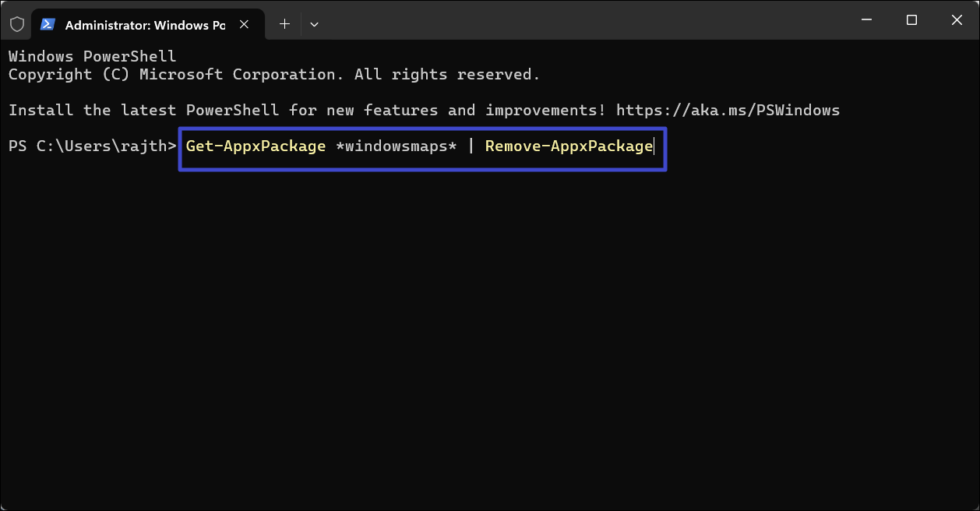Close the terminal window

point(957,20)
